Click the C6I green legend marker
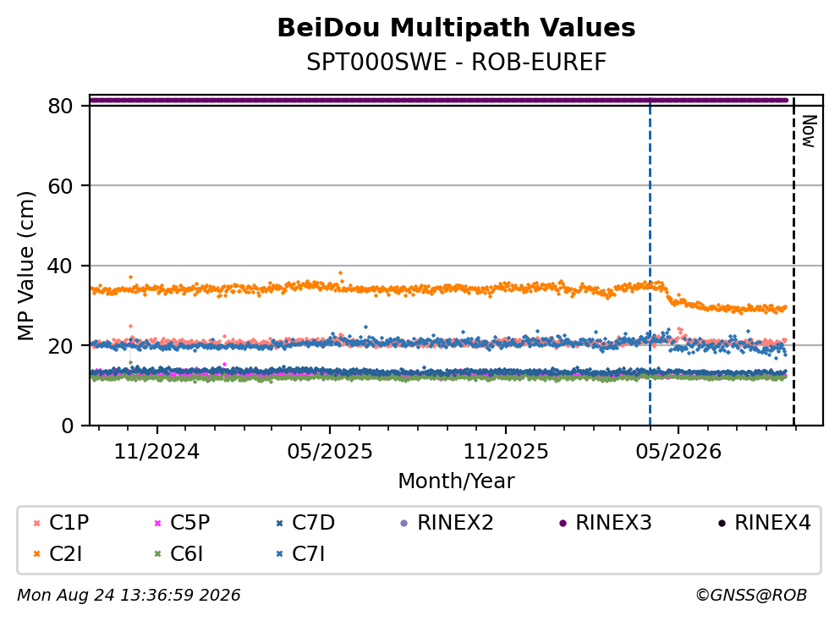Viewport: 840px width, 621px height. click(157, 554)
